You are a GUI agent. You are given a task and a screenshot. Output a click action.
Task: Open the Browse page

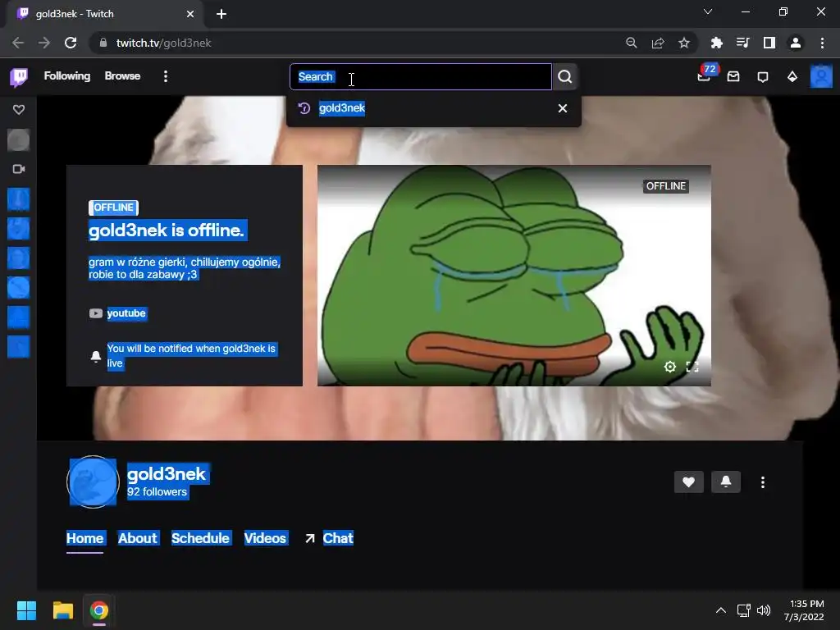click(122, 76)
